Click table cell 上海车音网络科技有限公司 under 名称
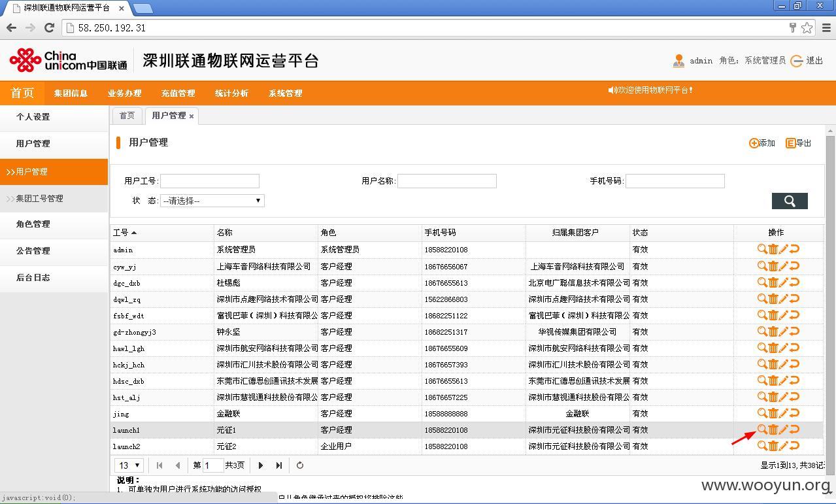The height and width of the screenshot is (504, 836). [x=264, y=267]
